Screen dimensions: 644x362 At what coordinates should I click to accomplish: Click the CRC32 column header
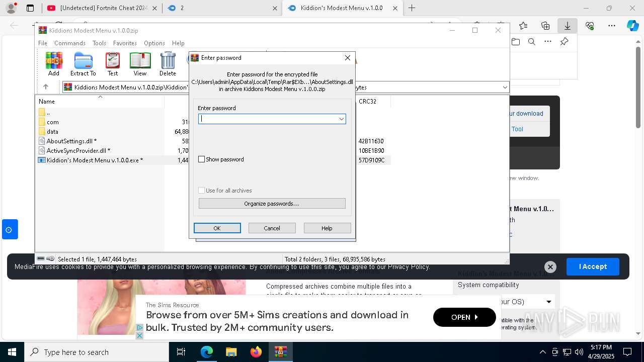coord(372,102)
